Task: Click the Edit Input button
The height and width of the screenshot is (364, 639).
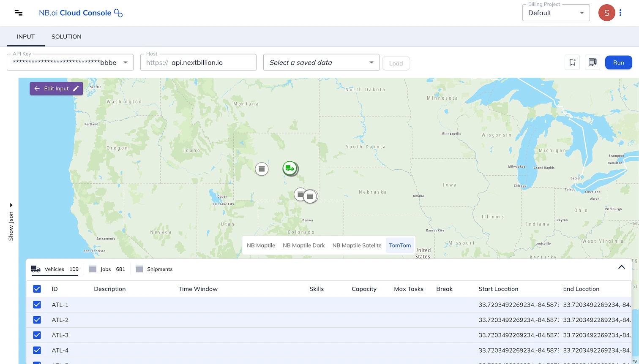Action: [x=56, y=89]
